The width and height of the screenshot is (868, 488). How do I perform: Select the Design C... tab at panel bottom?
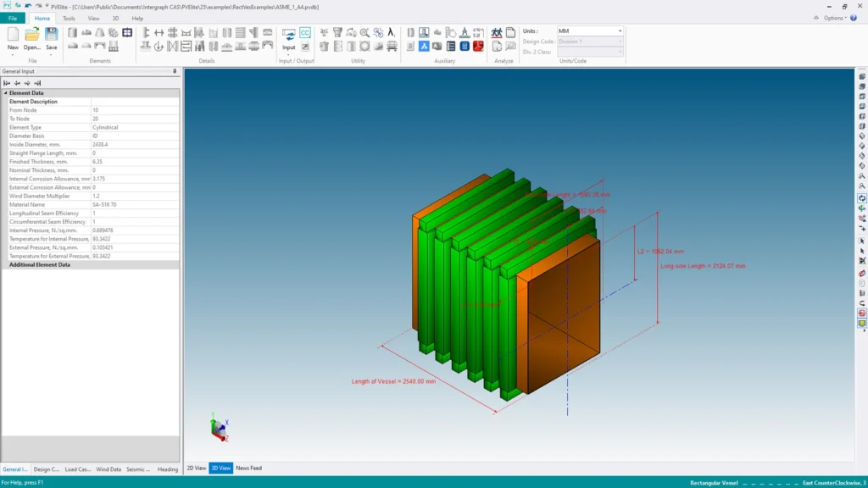(x=46, y=469)
